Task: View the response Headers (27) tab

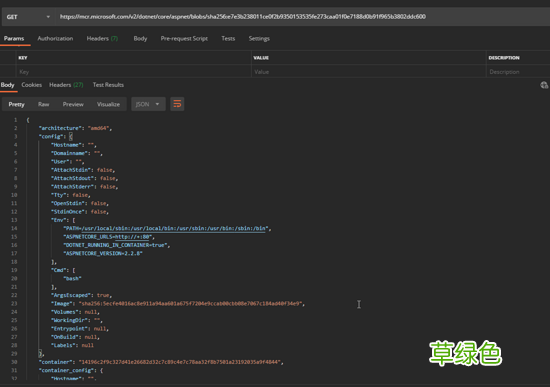Action: [x=66, y=85]
